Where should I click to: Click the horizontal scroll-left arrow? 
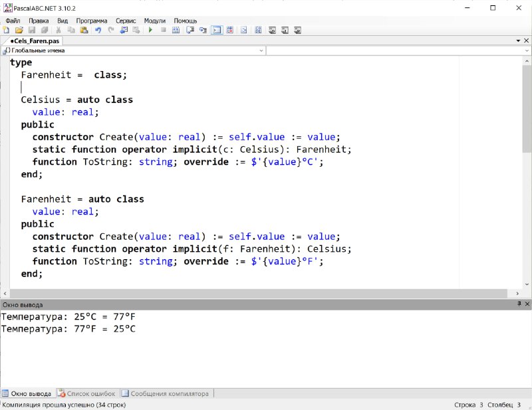5,293
